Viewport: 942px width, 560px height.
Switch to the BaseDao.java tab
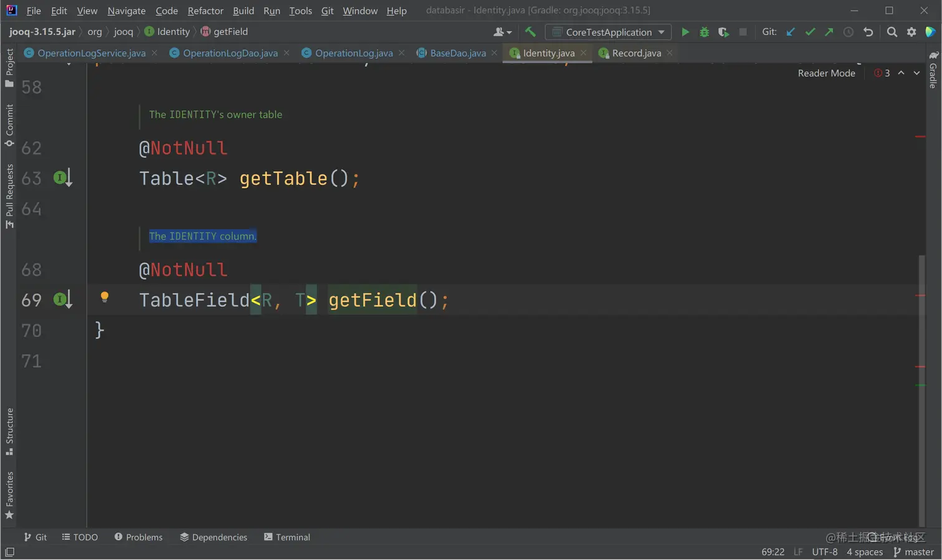[457, 53]
